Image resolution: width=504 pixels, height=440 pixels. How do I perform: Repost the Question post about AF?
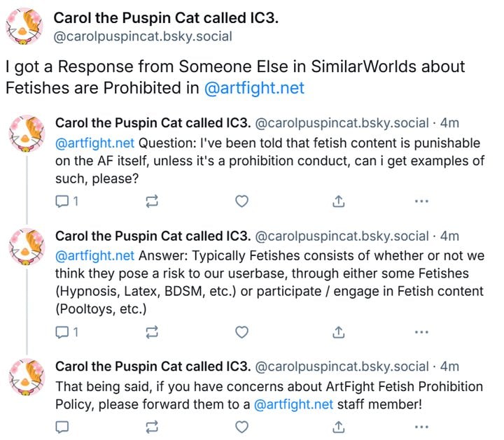(x=152, y=201)
